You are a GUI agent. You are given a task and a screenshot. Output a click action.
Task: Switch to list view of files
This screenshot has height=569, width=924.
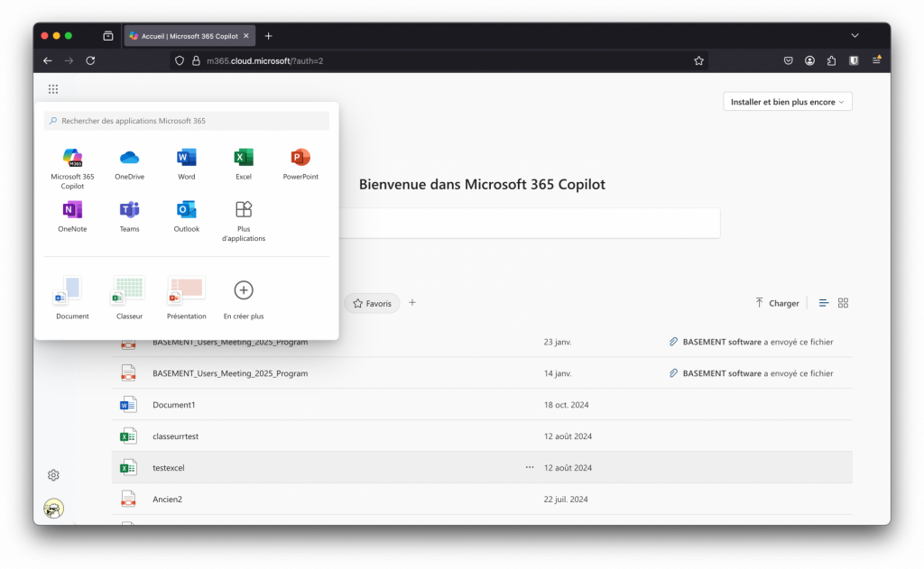tap(823, 303)
